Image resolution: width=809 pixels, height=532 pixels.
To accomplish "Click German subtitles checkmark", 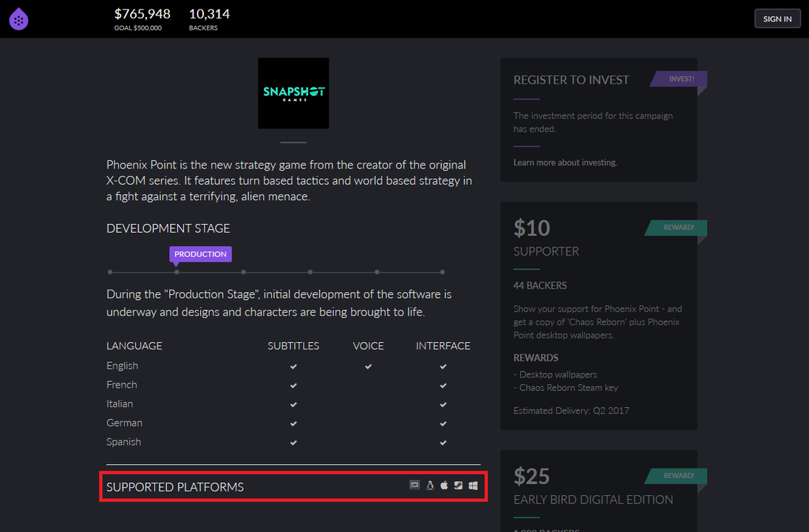I will pos(293,423).
